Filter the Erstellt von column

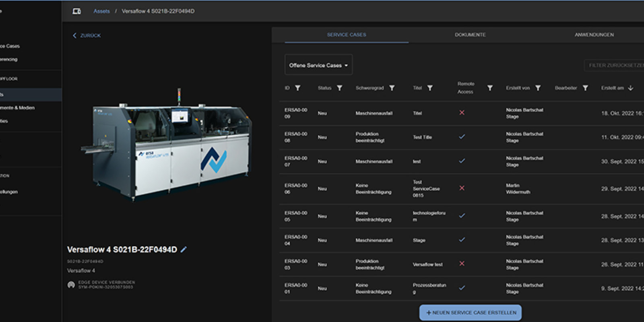coord(538,88)
